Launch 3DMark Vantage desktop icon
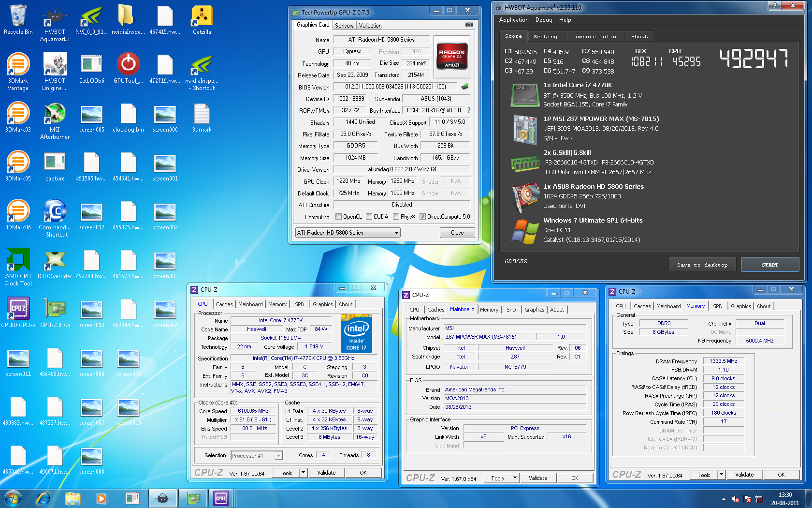This screenshot has width=812, height=508. (x=18, y=73)
